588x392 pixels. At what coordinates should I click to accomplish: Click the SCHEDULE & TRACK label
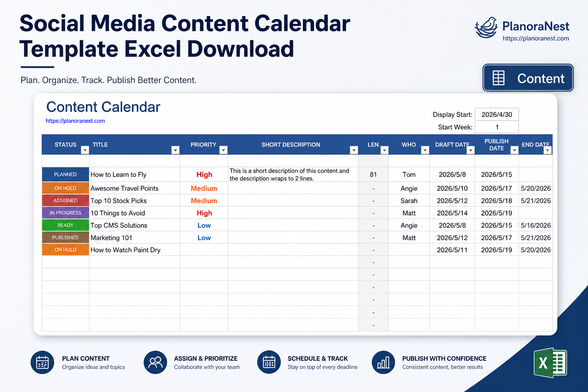tap(317, 359)
